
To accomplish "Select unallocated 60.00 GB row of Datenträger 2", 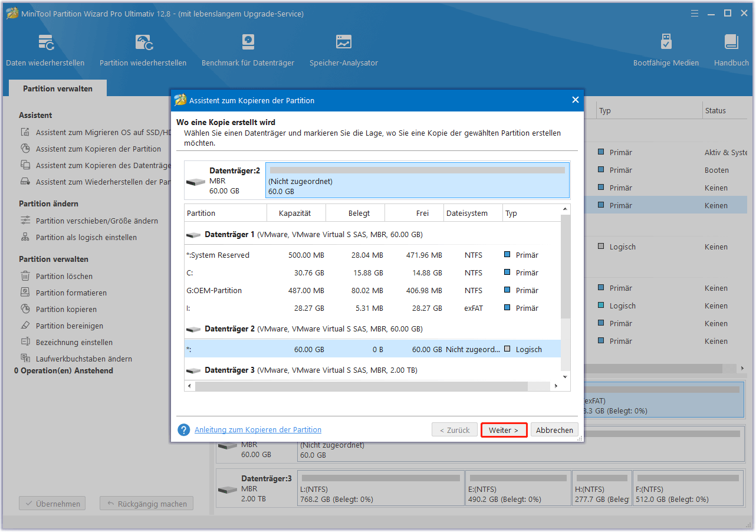I will point(372,350).
